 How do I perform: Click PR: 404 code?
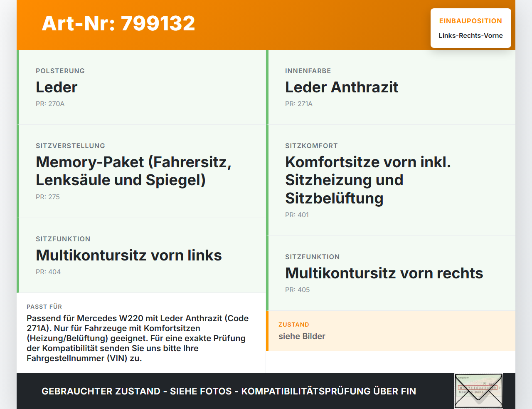coord(48,272)
